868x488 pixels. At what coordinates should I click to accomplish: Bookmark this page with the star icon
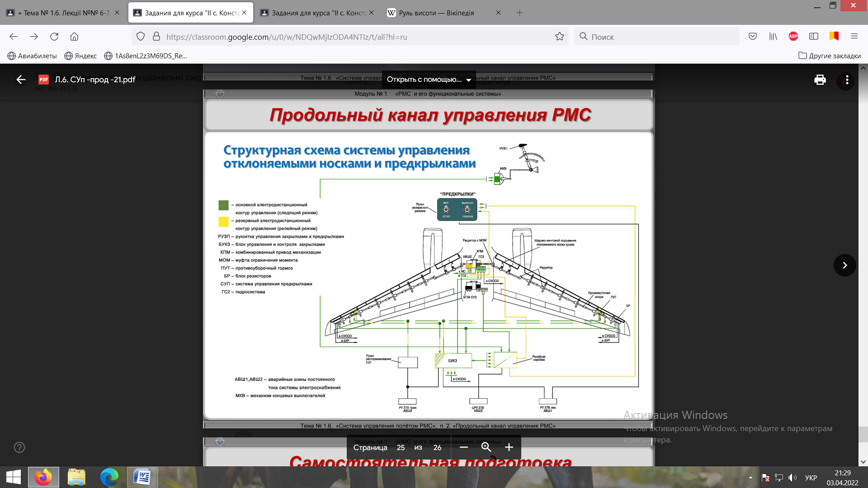[x=560, y=37]
